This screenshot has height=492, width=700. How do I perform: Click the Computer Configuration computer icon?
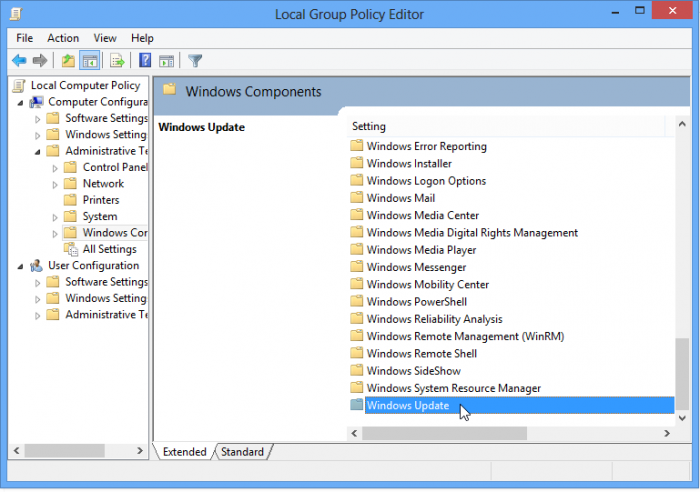click(x=37, y=102)
